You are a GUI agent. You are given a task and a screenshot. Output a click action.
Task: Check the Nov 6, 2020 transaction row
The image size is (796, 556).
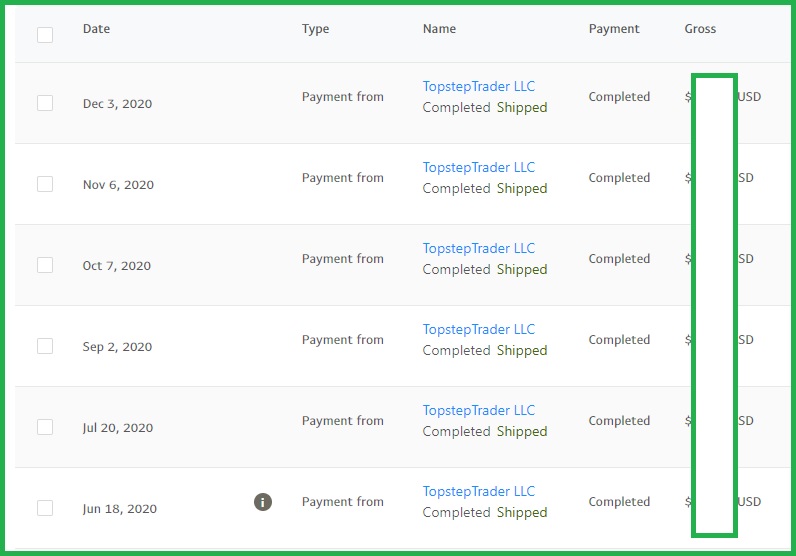click(45, 184)
